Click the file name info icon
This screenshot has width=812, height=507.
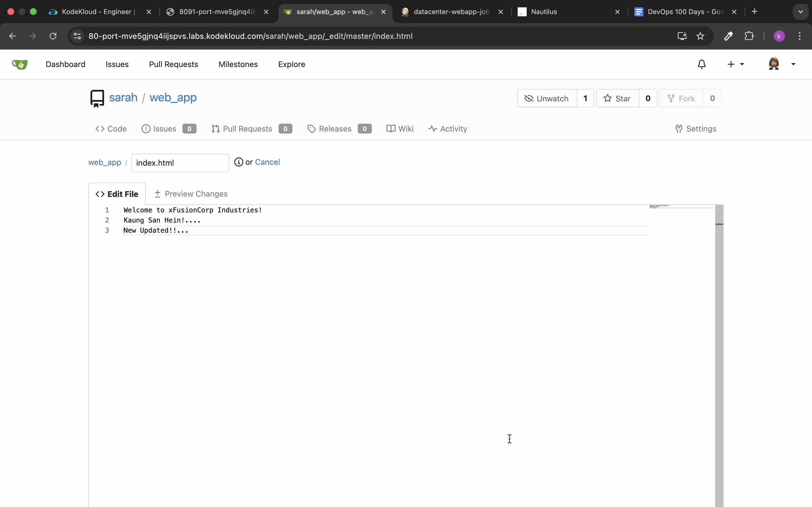[x=239, y=162]
